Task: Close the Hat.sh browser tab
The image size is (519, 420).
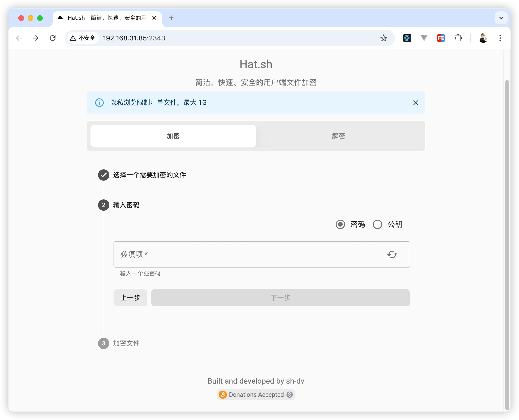Action: pos(154,18)
